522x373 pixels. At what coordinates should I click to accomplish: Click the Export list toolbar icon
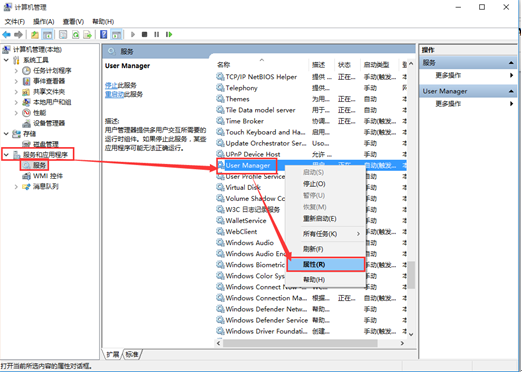88,34
